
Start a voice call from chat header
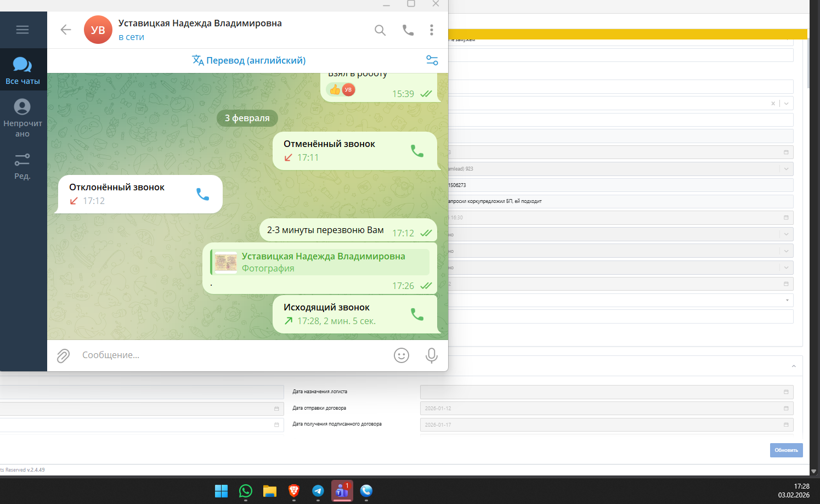[x=408, y=30]
